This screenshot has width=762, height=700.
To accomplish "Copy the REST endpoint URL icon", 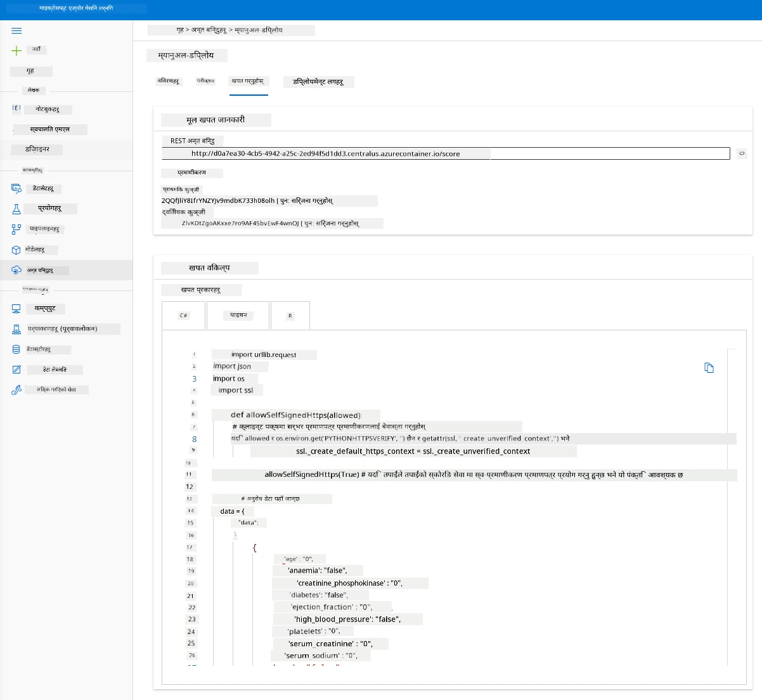I will (741, 153).
